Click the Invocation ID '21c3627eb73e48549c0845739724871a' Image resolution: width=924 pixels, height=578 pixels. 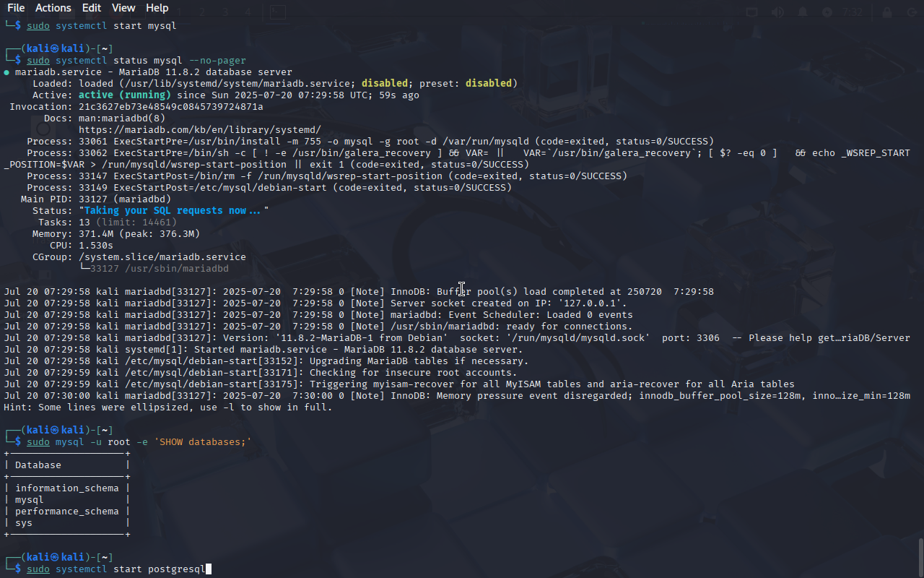pos(171,107)
